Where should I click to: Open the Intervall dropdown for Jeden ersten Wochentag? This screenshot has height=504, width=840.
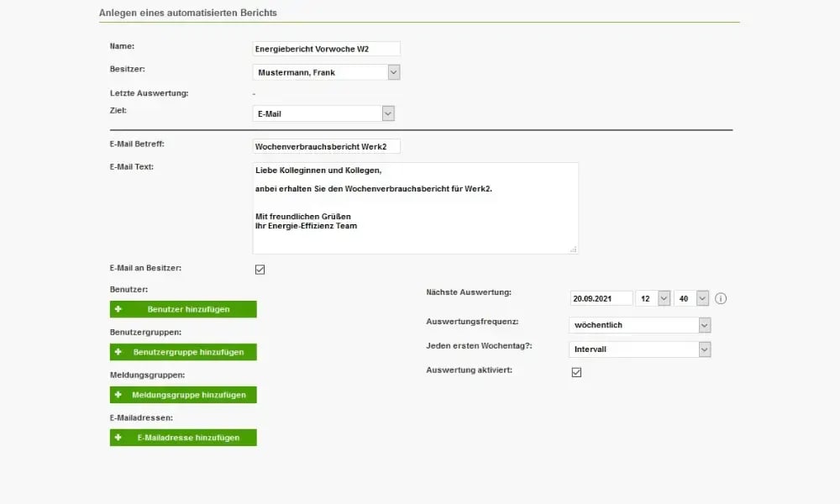click(704, 349)
